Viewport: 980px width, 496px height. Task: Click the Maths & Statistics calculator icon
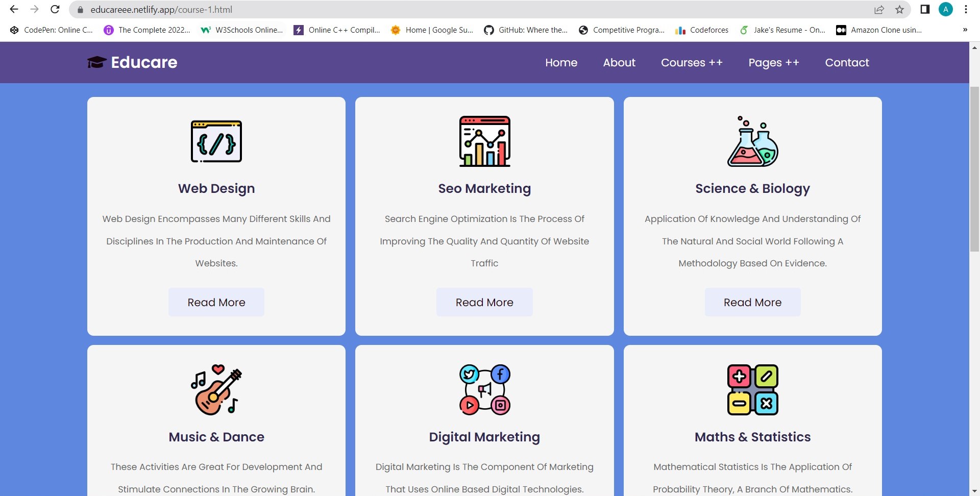click(752, 389)
